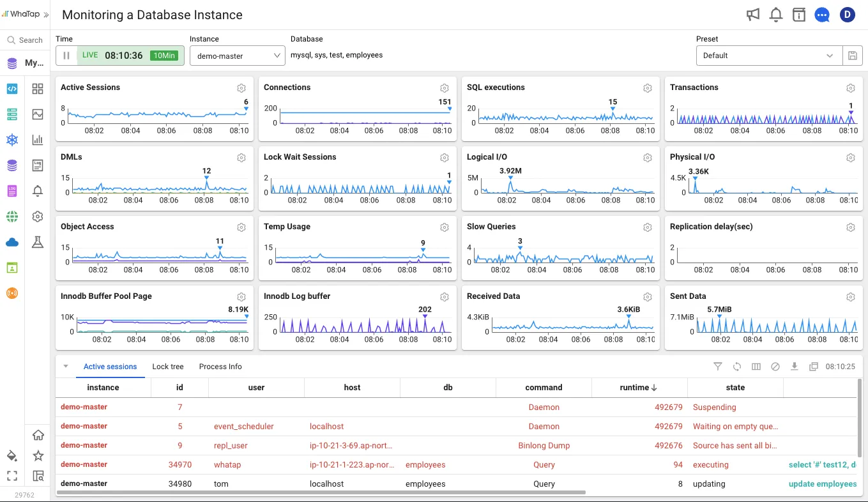Open the 'select '#' test12' query link
This screenshot has height=502, width=868.
(x=823, y=464)
